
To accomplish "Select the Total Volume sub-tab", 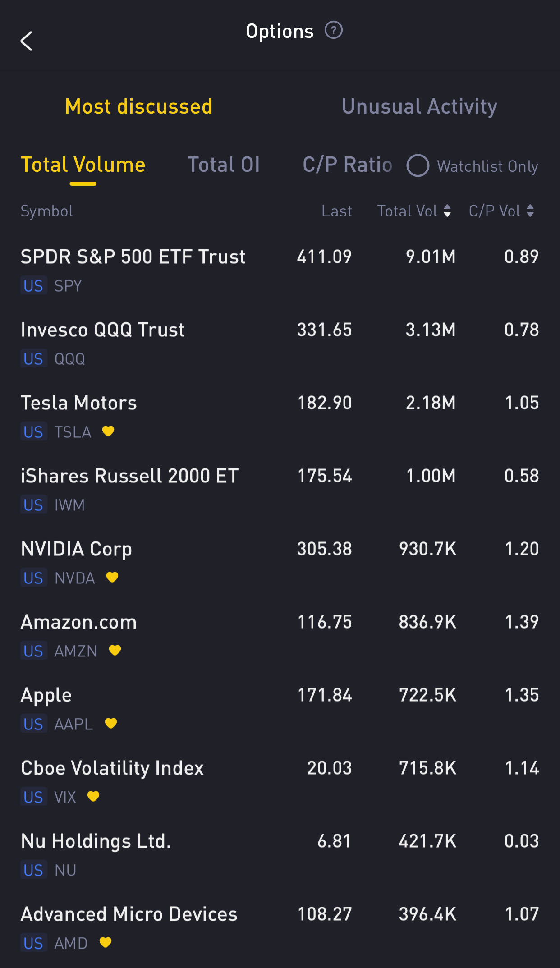I will (x=83, y=165).
